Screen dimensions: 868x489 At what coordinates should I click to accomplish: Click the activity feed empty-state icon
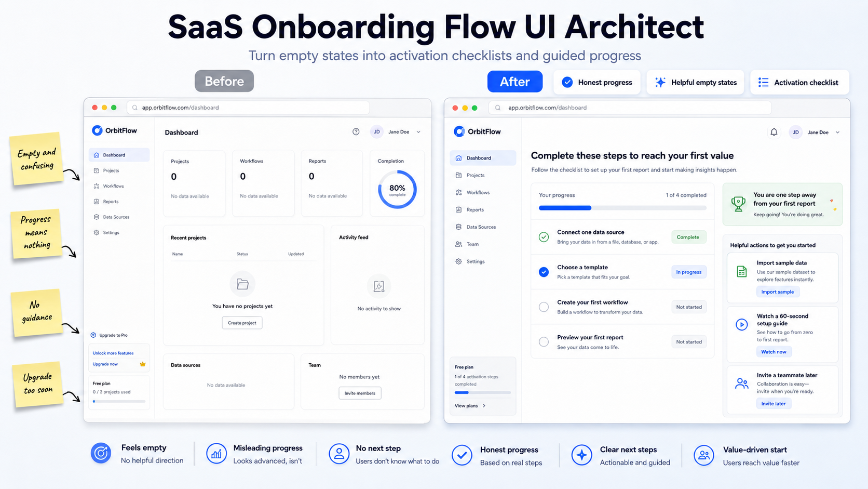tap(379, 286)
